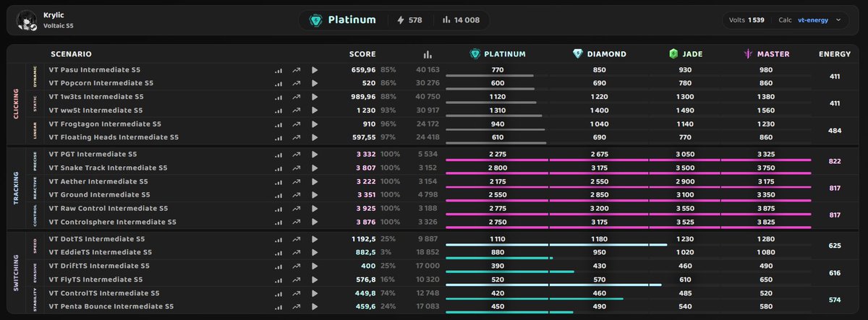Play VT Frogtagon Intermediate S5 scenario

pyautogui.click(x=315, y=124)
